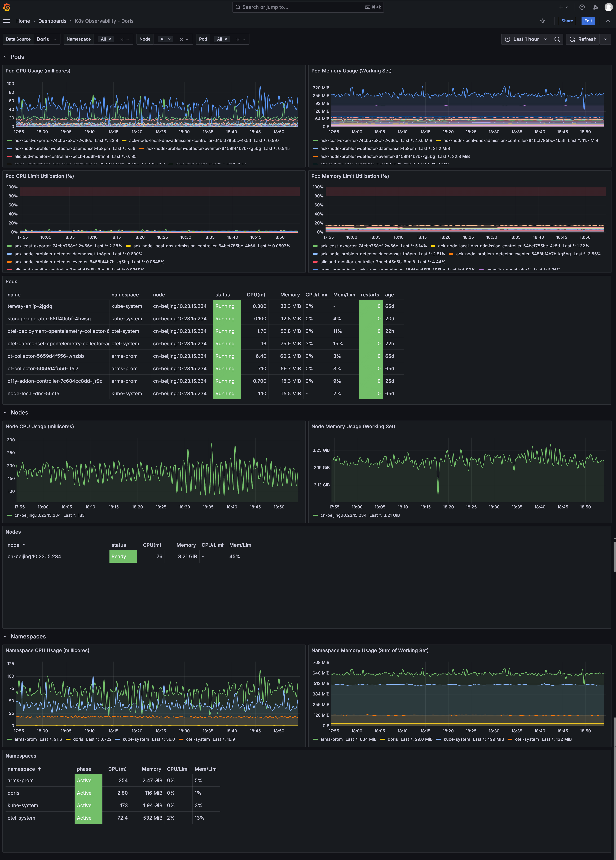The width and height of the screenshot is (616, 860).
Task: Click the search magnifier icon
Action: click(x=238, y=7)
